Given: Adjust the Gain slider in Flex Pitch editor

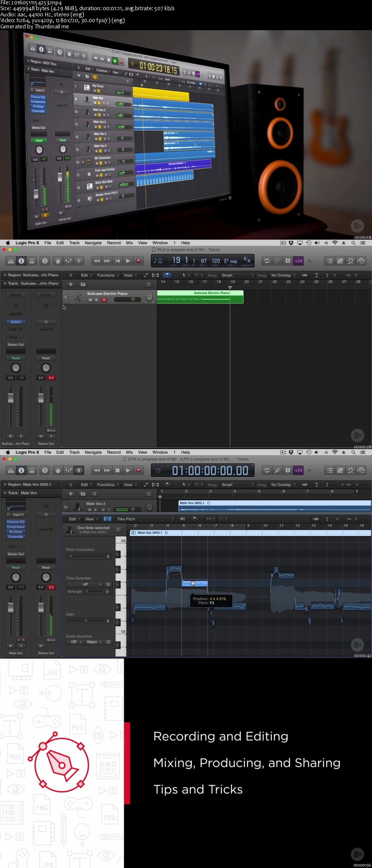Looking at the screenshot, I should [x=86, y=621].
